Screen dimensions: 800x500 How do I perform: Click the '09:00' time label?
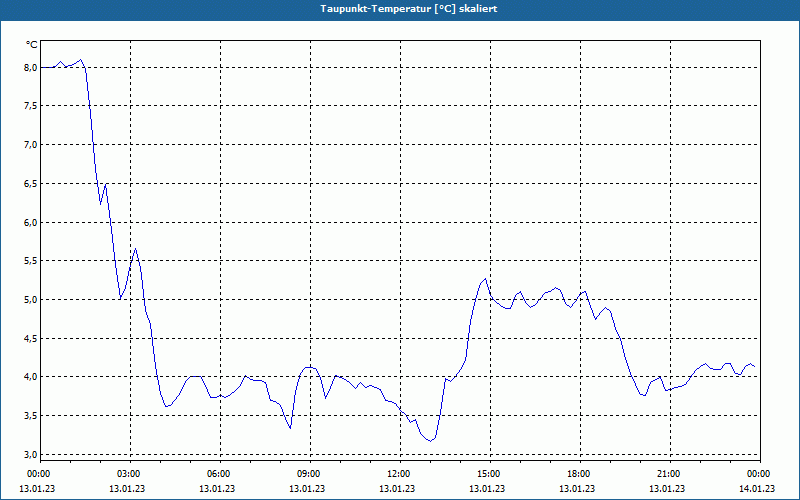tap(309, 474)
